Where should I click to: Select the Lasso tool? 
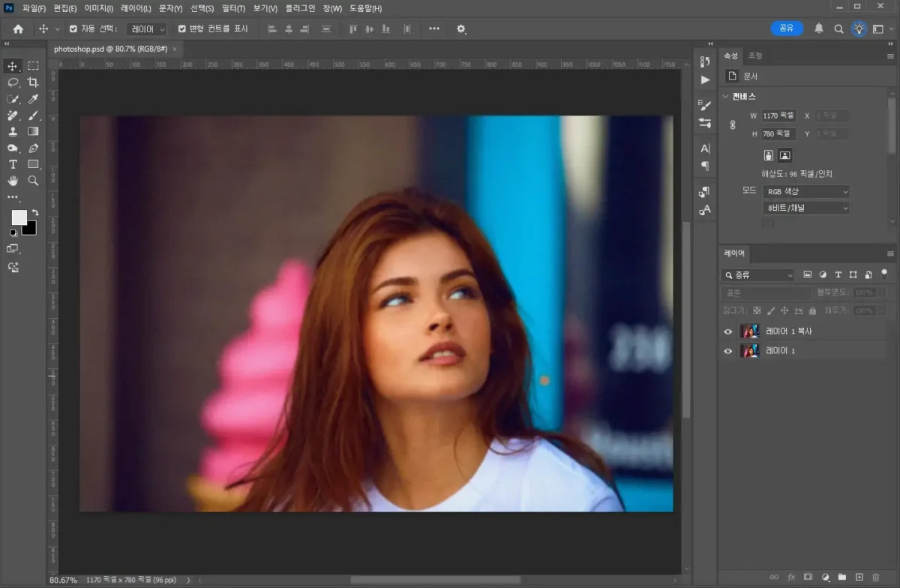click(14, 84)
